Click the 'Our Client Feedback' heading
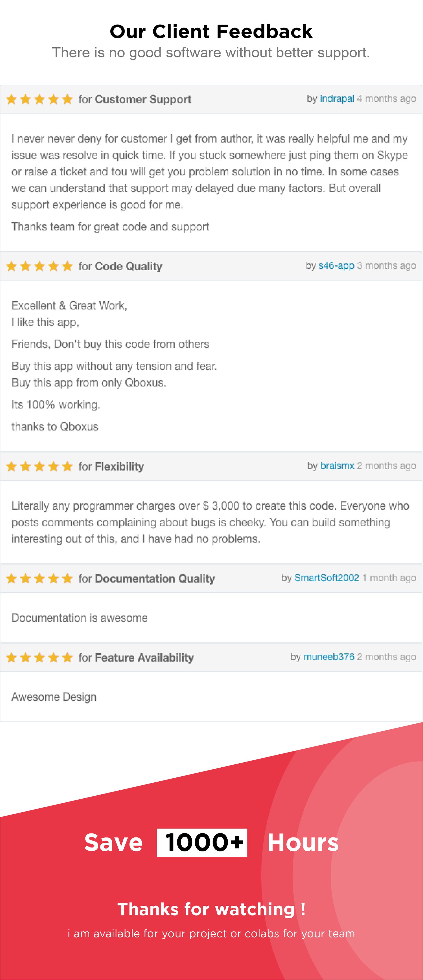 pos(211,31)
